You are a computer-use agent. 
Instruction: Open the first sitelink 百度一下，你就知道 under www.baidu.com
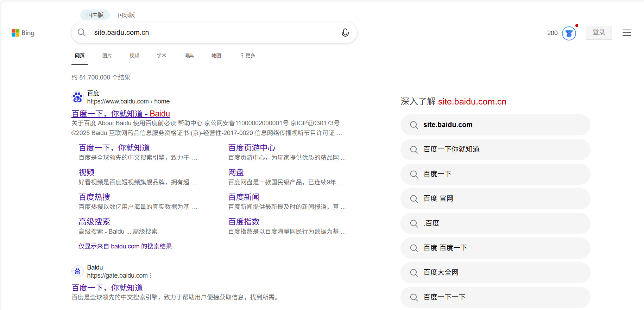coord(114,147)
